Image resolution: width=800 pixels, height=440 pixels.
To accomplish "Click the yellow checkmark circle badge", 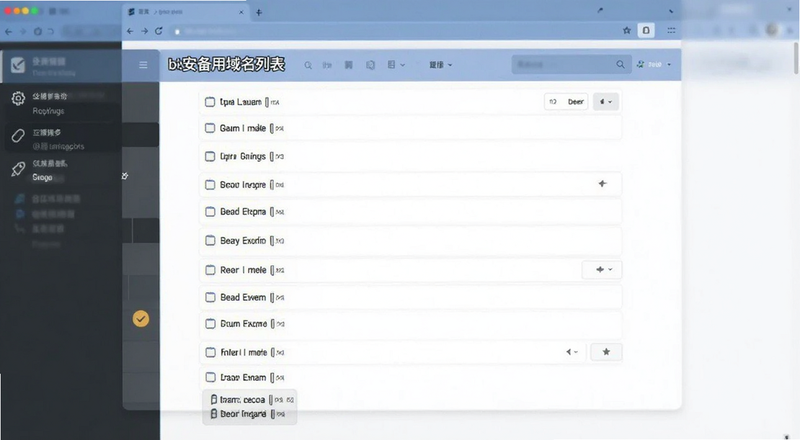I will click(x=141, y=319).
